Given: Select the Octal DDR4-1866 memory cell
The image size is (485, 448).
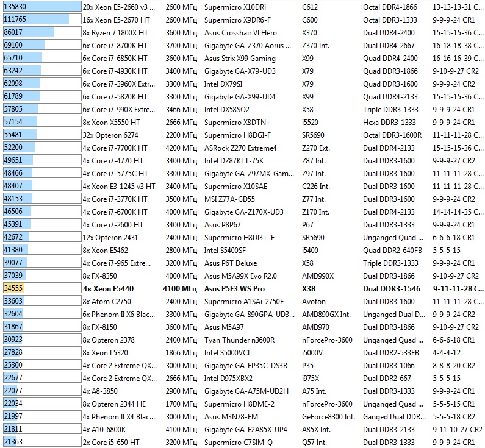Looking at the screenshot, I should point(390,7).
